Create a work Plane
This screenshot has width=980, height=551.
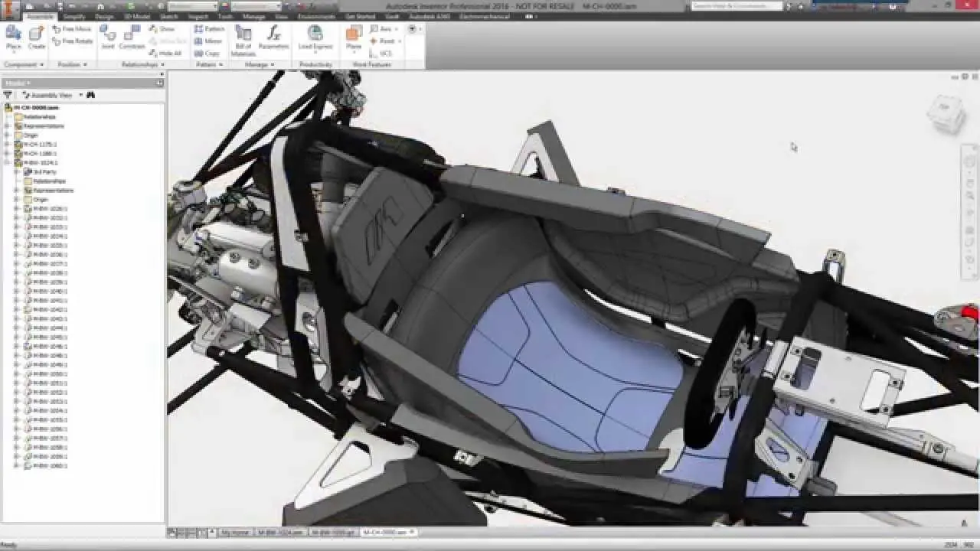(353, 37)
